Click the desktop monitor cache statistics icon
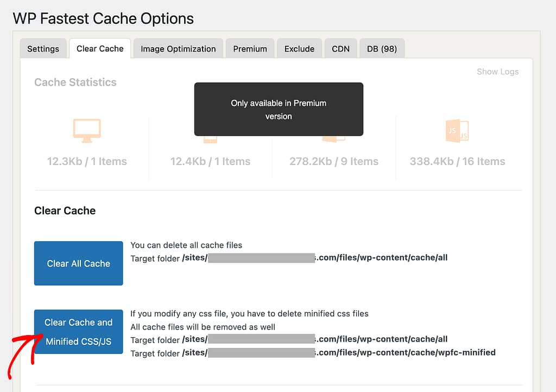Viewport: 556px width, 392px height. coord(87,131)
